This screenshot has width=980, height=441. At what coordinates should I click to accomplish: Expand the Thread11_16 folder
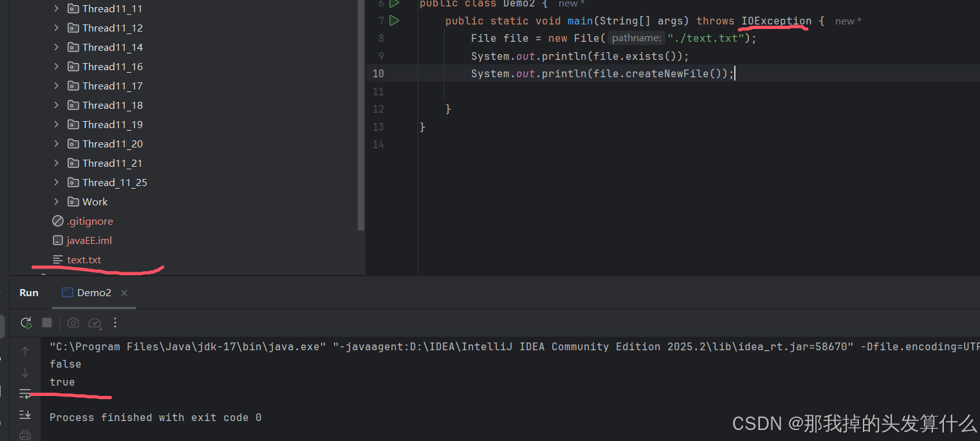tap(56, 66)
